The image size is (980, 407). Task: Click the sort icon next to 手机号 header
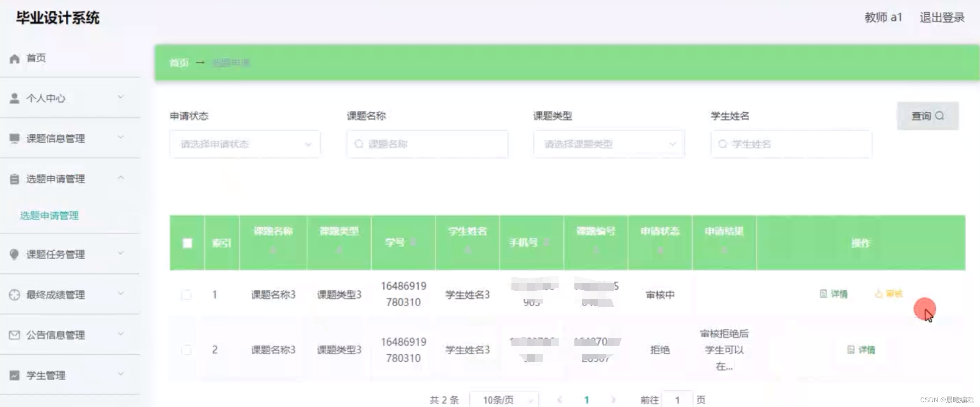click(546, 242)
